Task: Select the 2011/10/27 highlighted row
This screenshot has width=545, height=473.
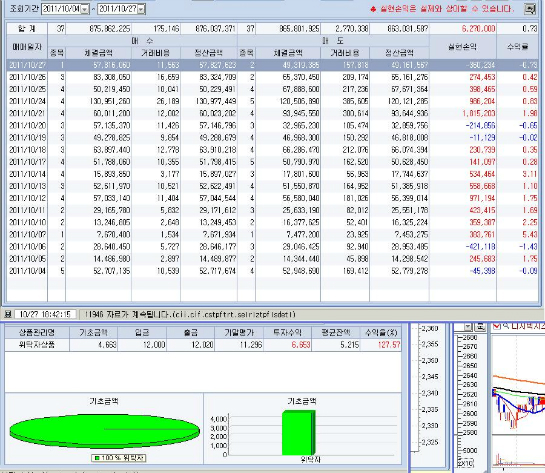Action: [x=272, y=65]
